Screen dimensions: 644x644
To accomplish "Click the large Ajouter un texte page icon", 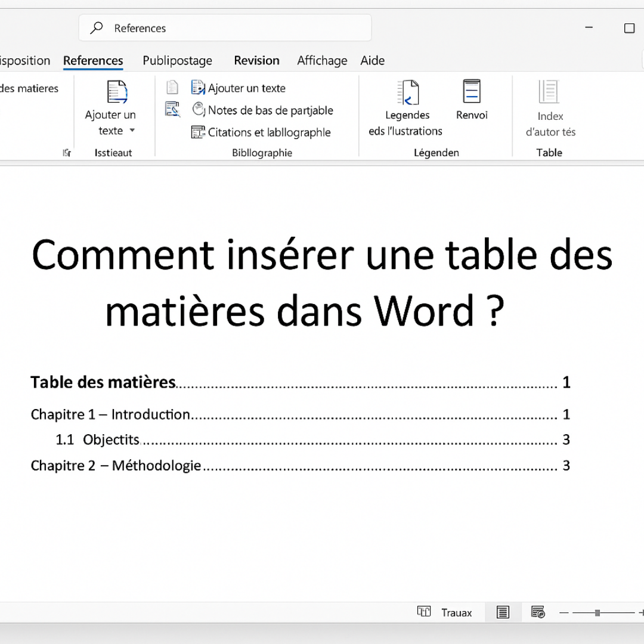I will point(117,92).
